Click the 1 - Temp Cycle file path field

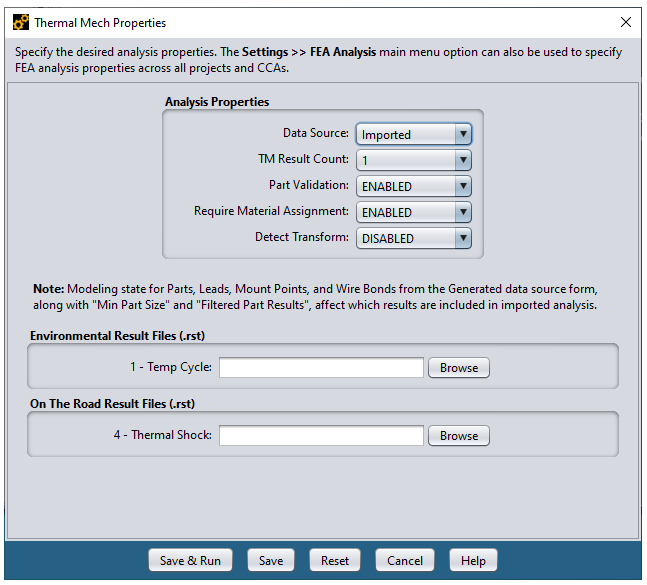(x=321, y=367)
